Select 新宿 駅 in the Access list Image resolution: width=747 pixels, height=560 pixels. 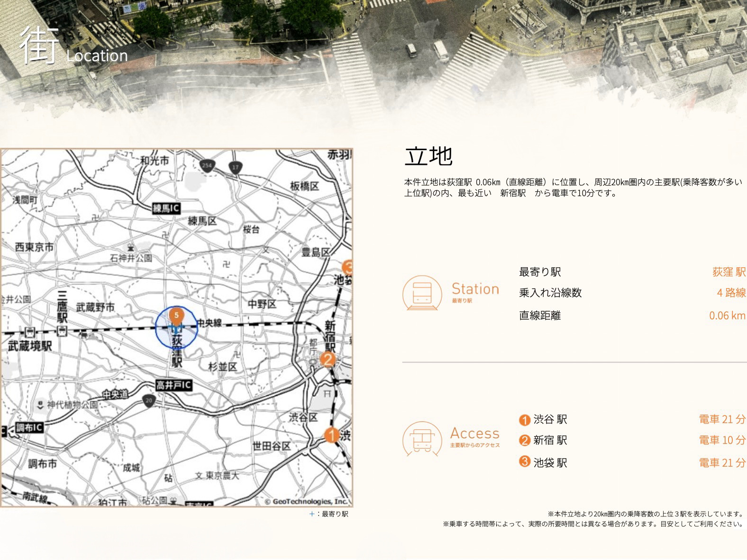[x=550, y=440]
